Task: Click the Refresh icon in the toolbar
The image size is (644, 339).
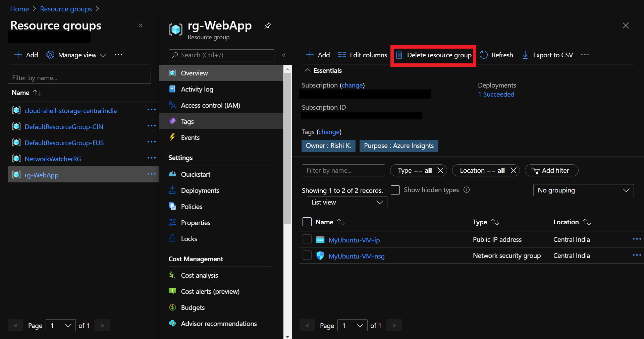Action: tap(483, 55)
